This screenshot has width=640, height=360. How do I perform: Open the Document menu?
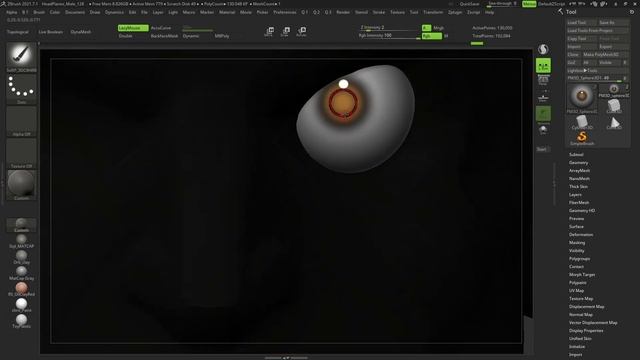[x=75, y=12]
